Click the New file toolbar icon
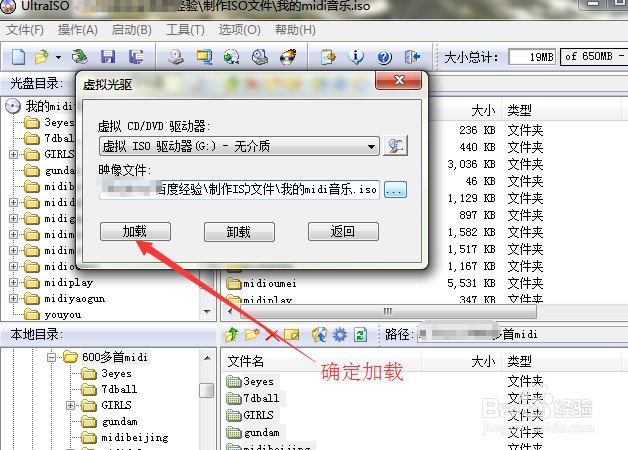Screen dimensions: 628x450 [18, 57]
